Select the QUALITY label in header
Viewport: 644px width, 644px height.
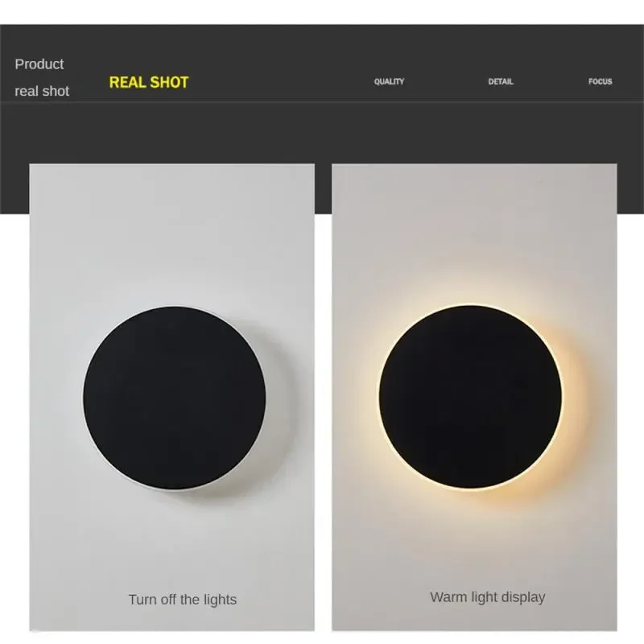point(389,81)
